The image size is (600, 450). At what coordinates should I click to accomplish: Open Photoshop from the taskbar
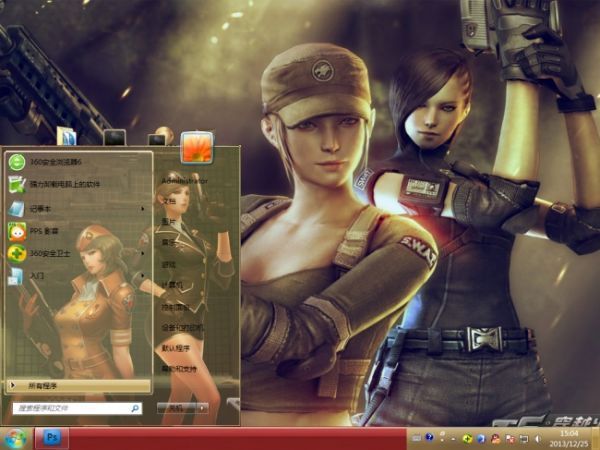(x=52, y=438)
